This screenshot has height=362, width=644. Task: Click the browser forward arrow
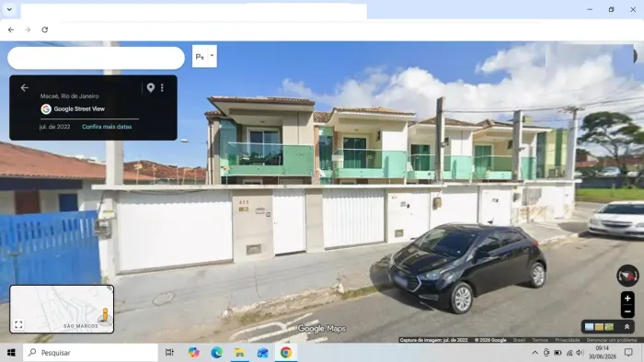pos(28,29)
